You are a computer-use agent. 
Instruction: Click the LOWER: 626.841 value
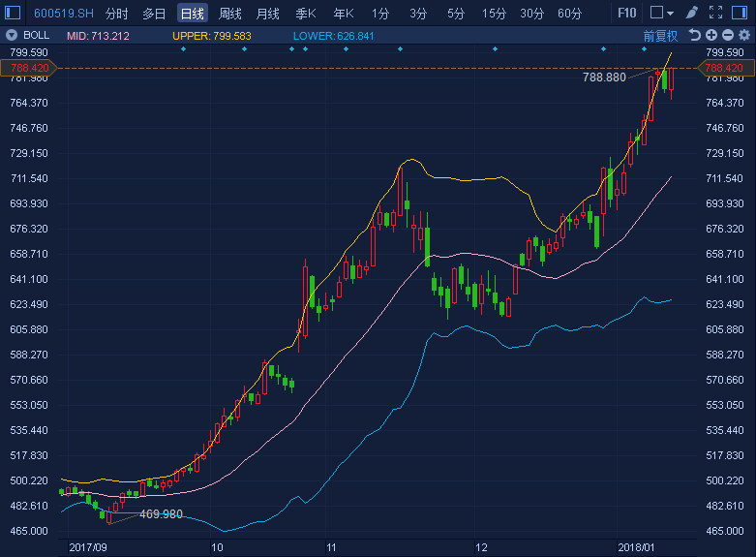[333, 36]
